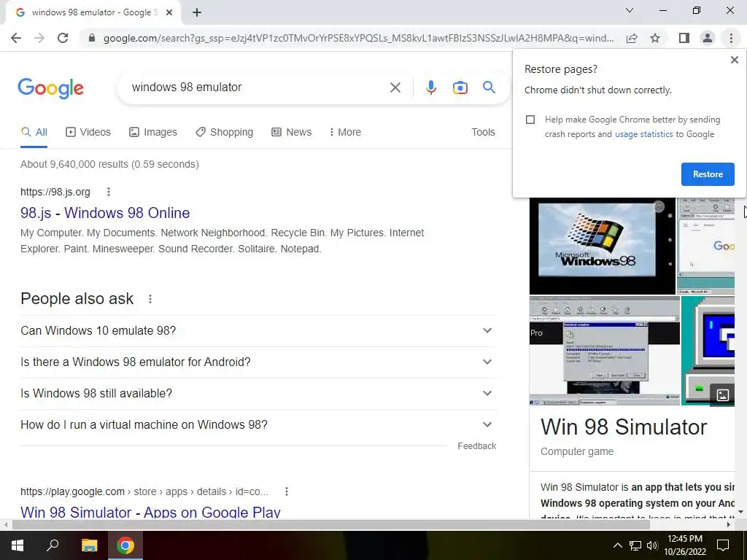Search by voice with microphone

coord(430,87)
